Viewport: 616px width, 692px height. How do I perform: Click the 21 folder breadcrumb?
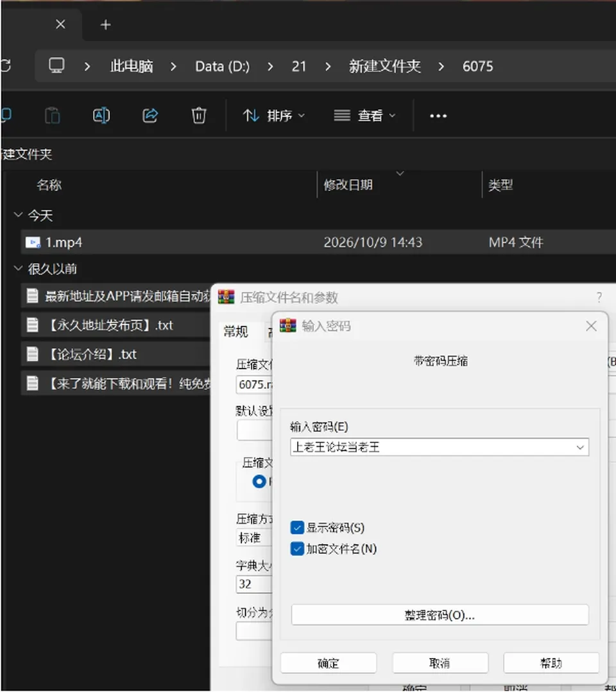coord(299,66)
